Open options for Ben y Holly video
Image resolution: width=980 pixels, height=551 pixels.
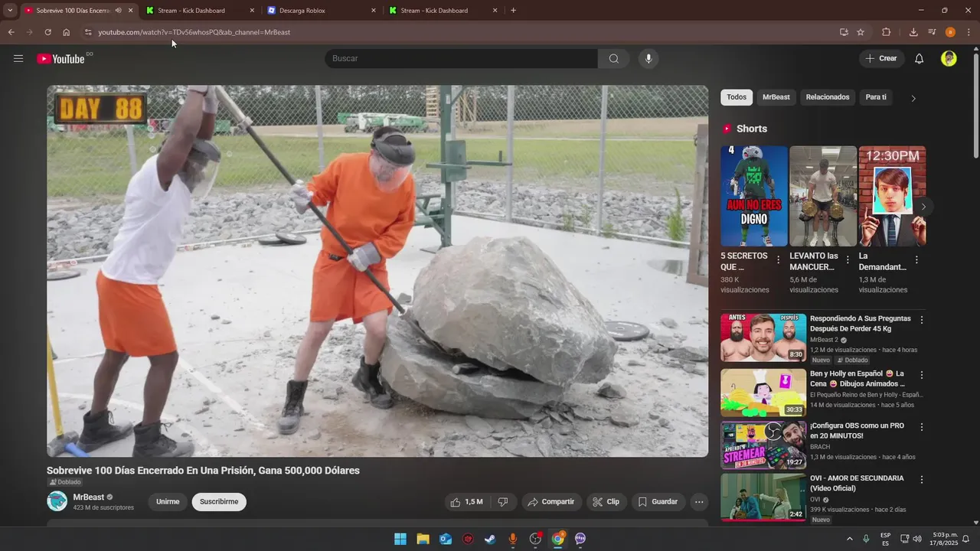pos(922,375)
